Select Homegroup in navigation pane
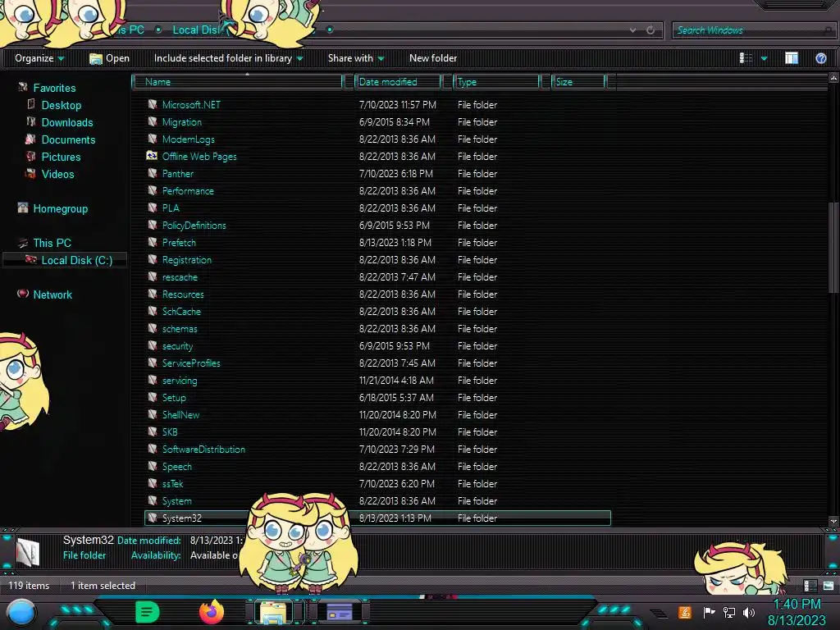The height and width of the screenshot is (630, 840). pyautogui.click(x=60, y=208)
